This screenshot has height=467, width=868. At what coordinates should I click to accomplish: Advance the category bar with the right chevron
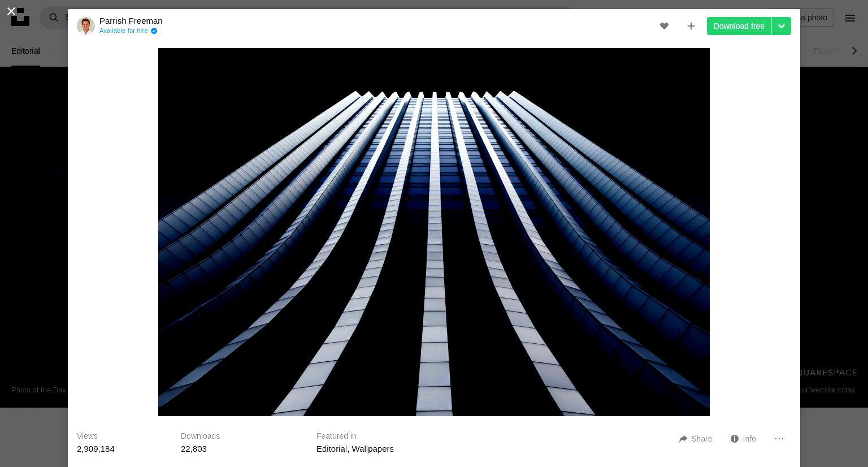[854, 51]
